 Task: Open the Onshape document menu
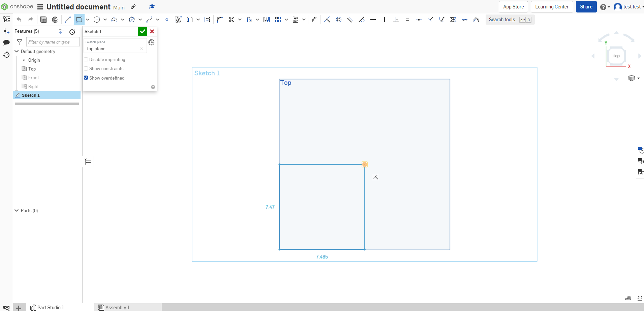pyautogui.click(x=40, y=7)
